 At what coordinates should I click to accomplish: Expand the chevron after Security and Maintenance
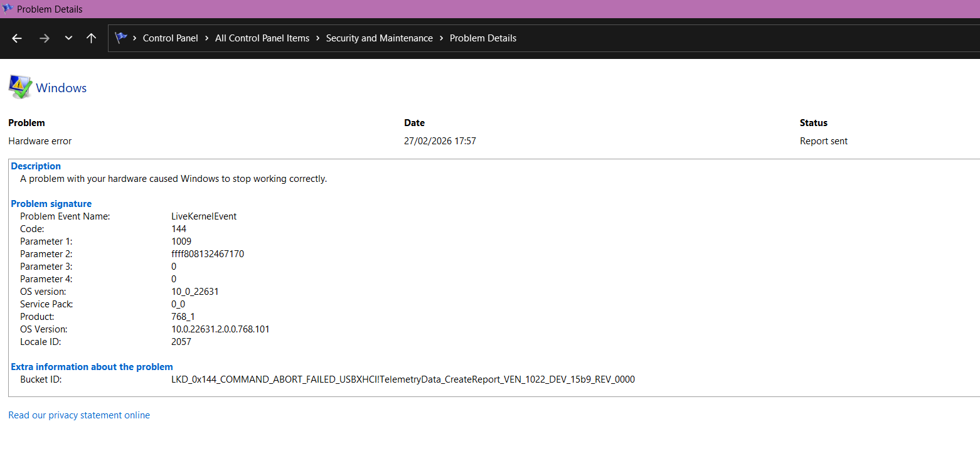coord(442,38)
